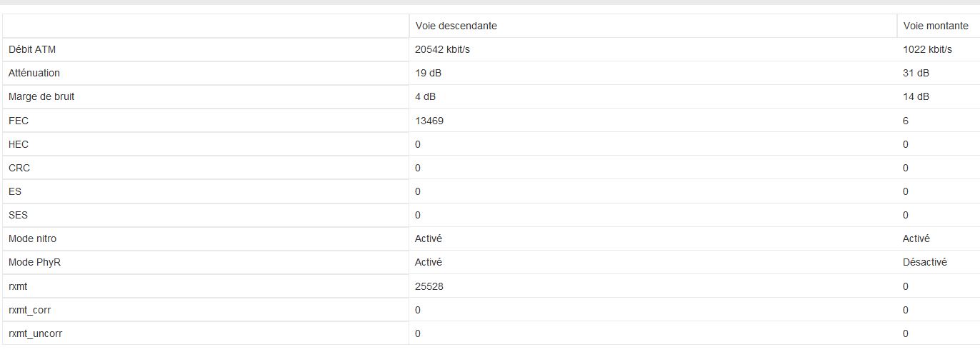
Task: Select the rxmt_corr row label
Action: pos(29,310)
